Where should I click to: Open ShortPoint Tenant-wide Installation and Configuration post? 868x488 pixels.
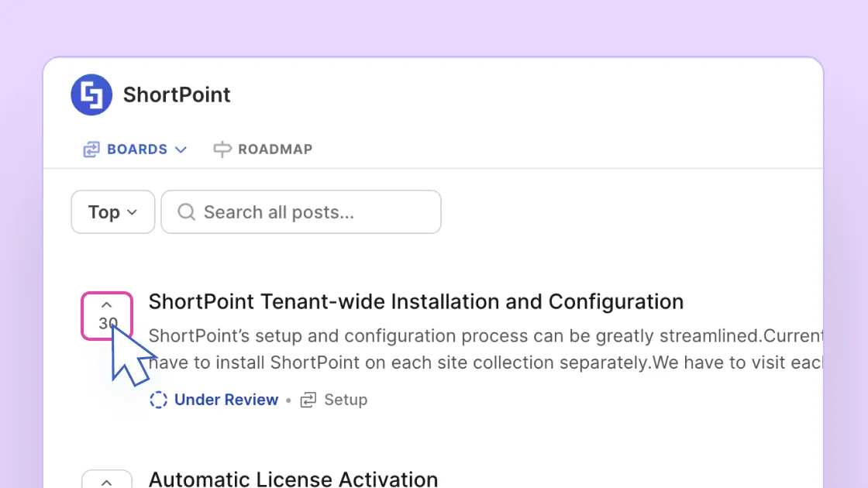(415, 301)
